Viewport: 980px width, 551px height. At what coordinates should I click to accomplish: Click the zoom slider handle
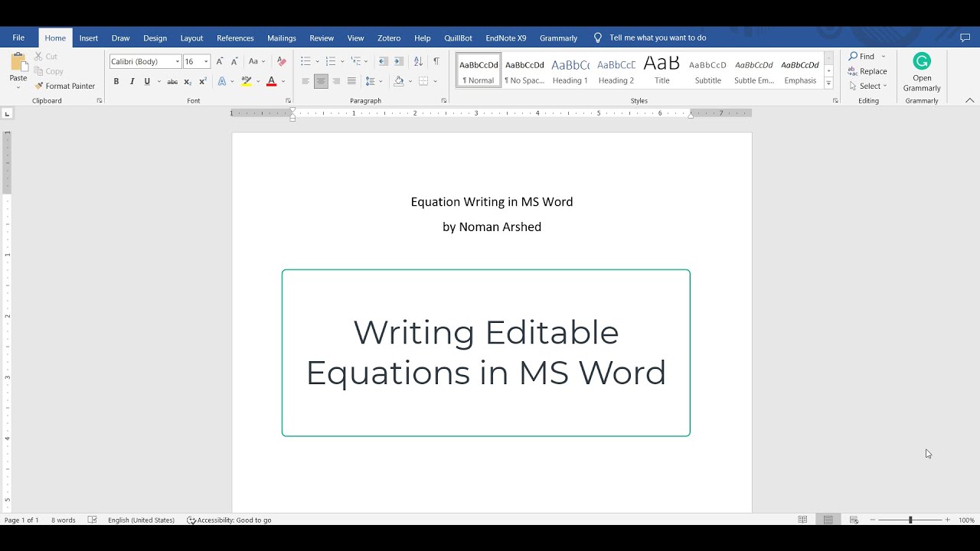coord(910,520)
